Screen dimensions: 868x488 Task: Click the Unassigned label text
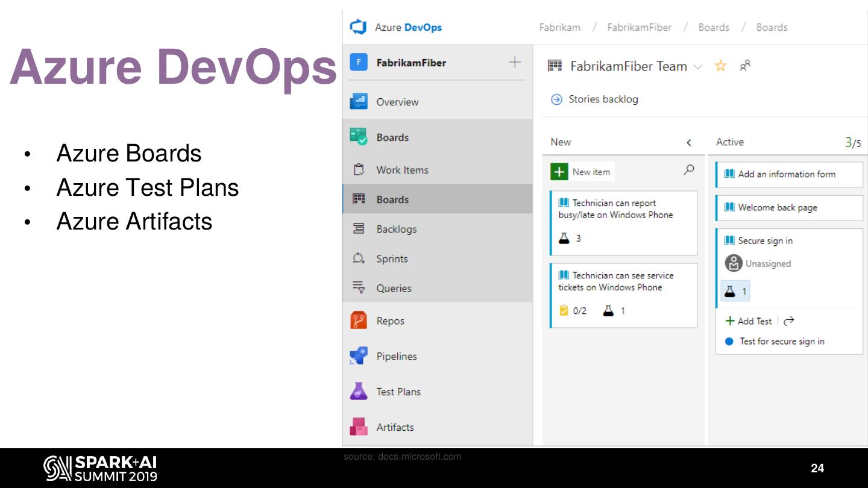point(768,264)
